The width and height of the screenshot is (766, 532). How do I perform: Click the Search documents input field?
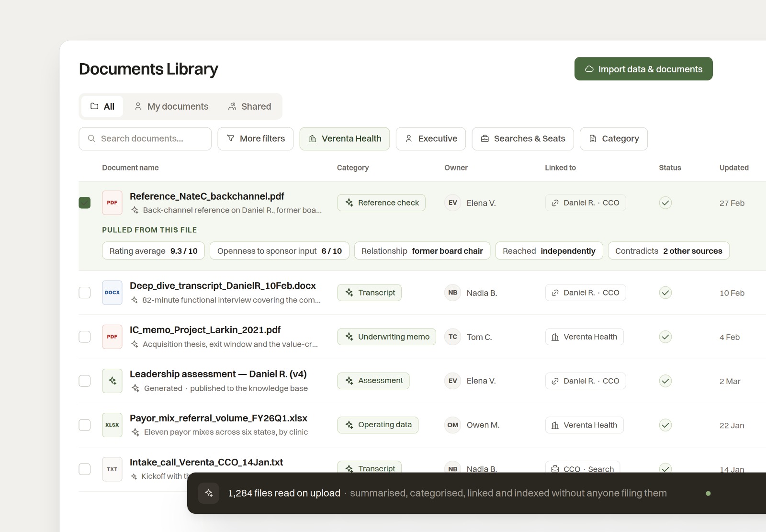145,139
